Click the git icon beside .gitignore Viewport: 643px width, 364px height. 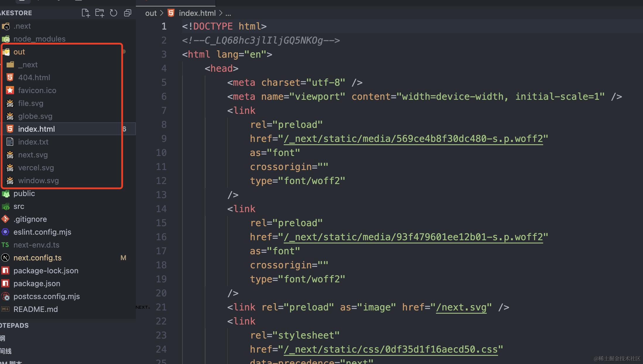[6, 219]
